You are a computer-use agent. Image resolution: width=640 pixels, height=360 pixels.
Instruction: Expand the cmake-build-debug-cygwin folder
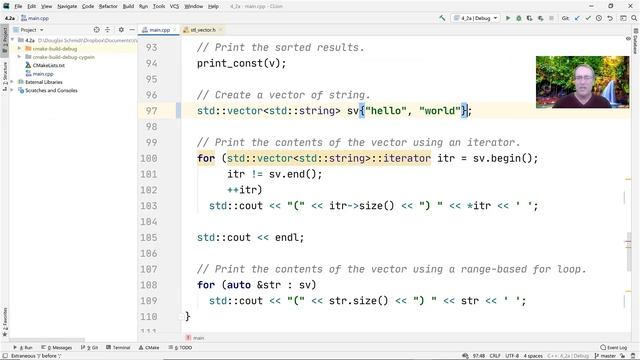(19, 57)
